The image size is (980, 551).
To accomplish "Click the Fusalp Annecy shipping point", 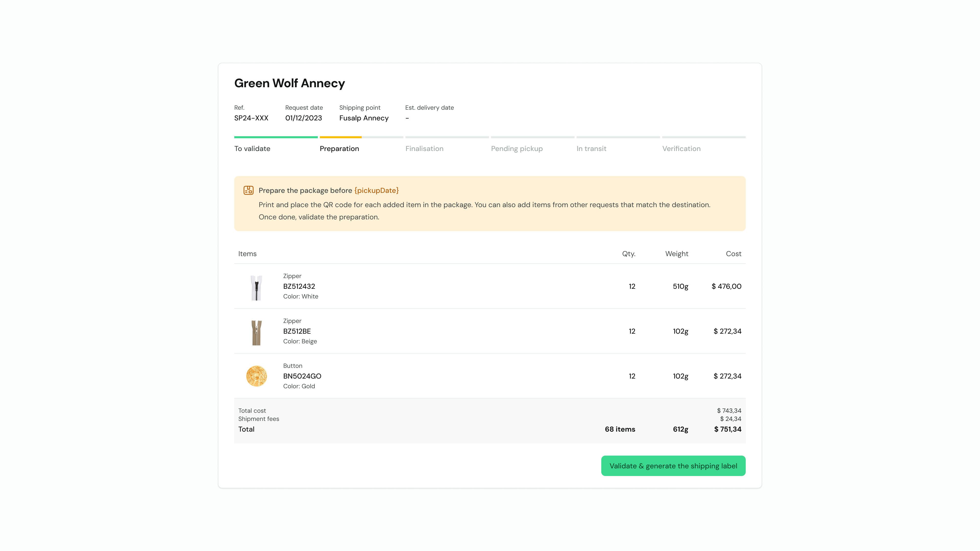I will coord(364,118).
